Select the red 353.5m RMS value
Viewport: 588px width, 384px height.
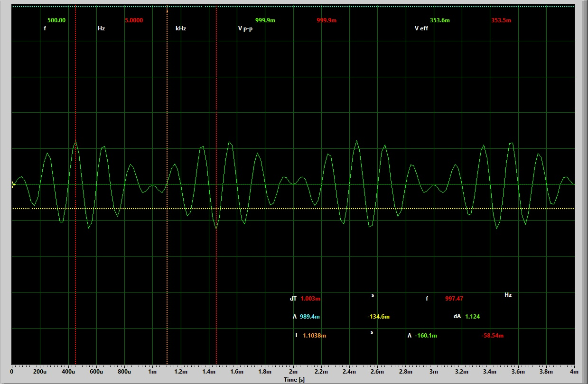coord(501,20)
